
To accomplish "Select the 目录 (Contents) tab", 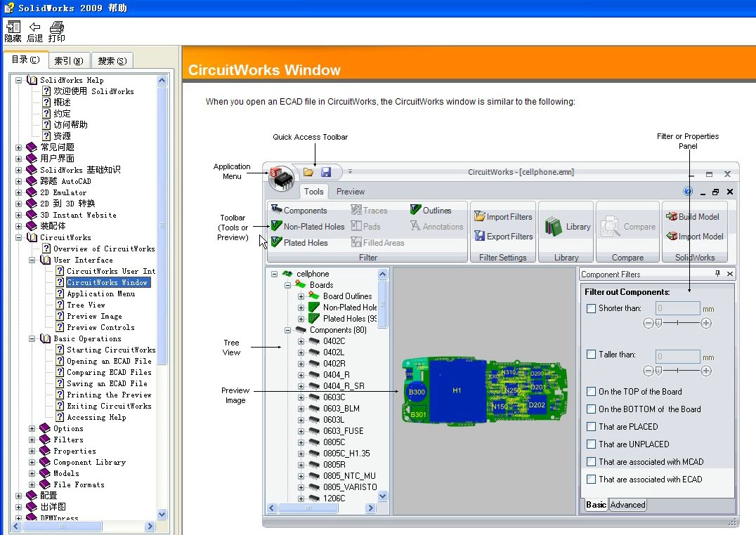I will point(26,59).
